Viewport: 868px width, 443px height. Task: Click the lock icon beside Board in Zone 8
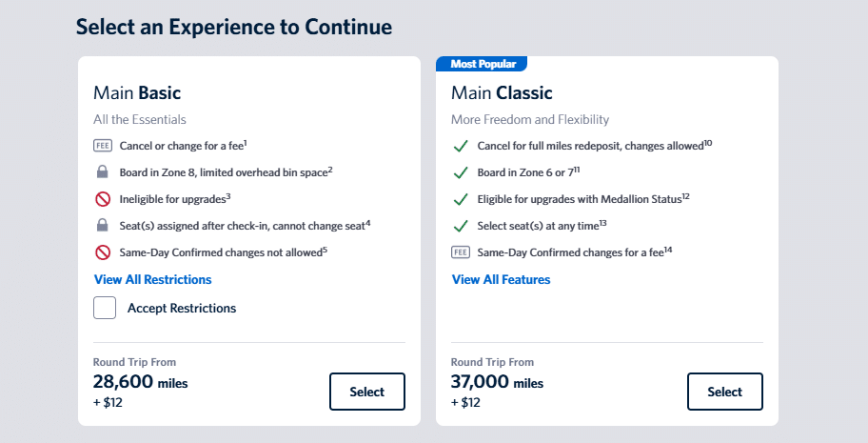pos(102,172)
